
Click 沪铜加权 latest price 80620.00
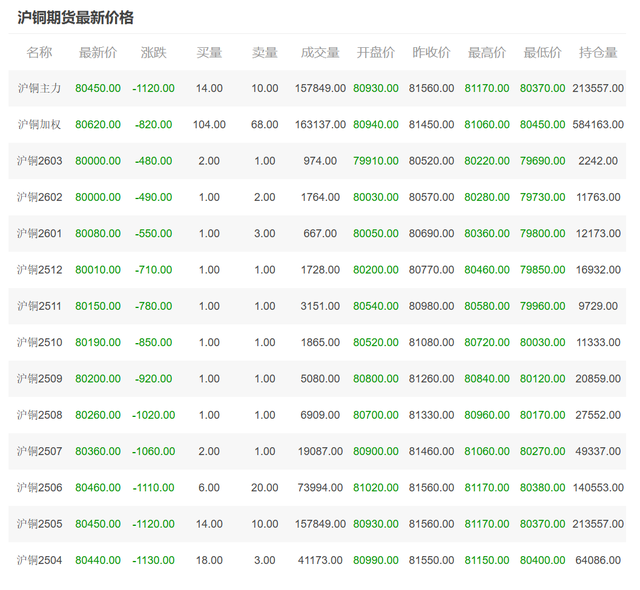[98, 124]
